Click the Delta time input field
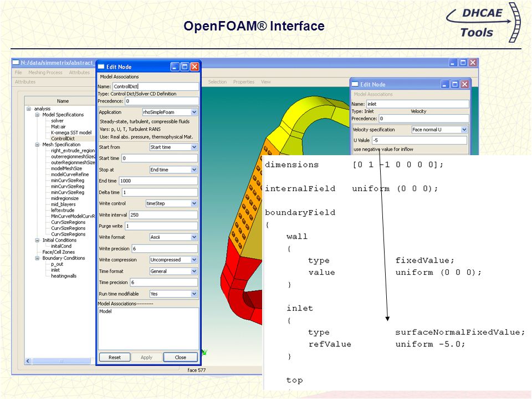This screenshot has width=532, height=399. tap(160, 192)
